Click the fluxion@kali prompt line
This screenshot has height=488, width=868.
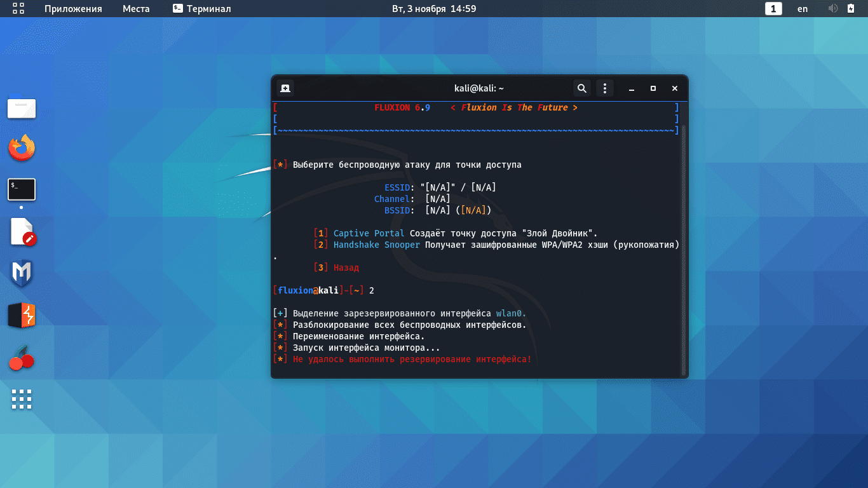pos(323,290)
